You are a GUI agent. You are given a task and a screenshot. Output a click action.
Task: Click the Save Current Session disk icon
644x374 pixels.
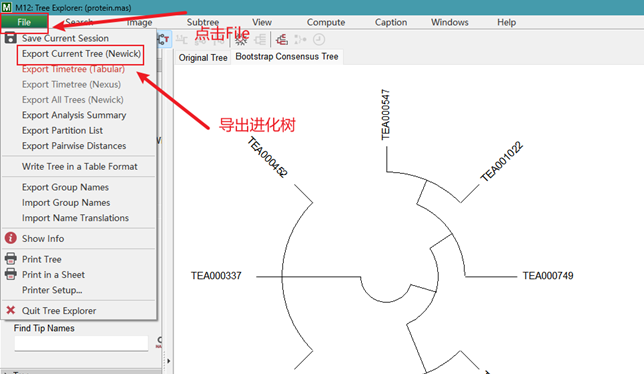click(10, 38)
